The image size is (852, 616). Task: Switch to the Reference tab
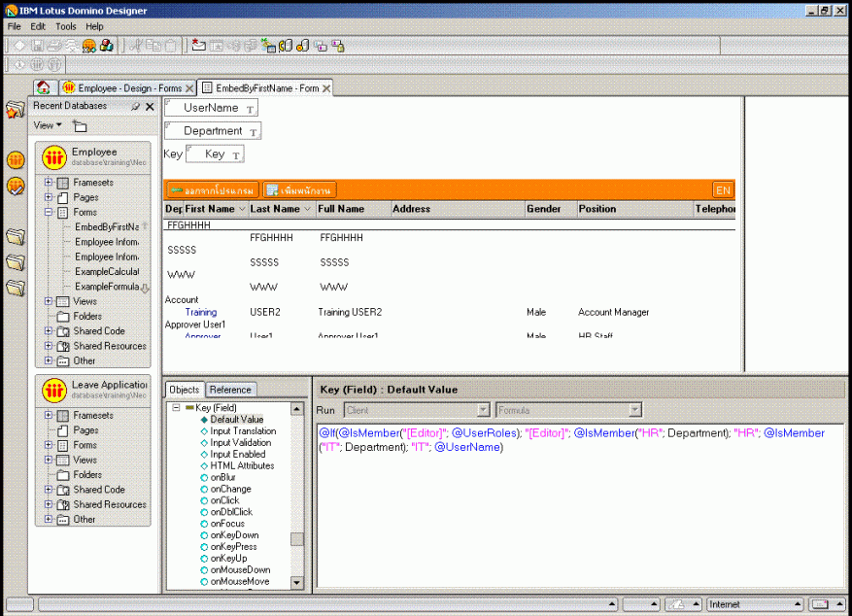click(230, 390)
